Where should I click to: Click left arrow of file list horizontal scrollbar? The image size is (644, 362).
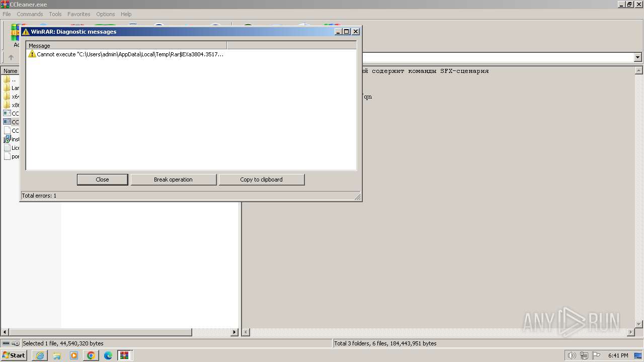tap(5, 332)
